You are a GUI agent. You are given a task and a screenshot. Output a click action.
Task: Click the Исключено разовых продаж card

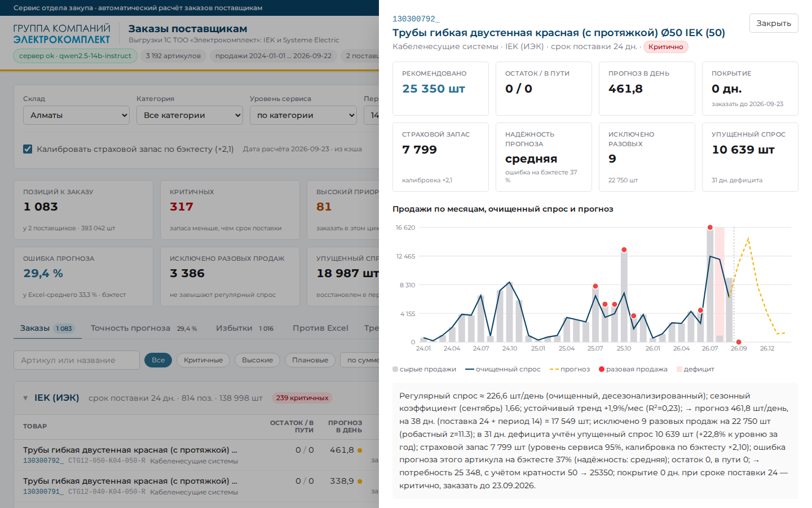point(230,277)
